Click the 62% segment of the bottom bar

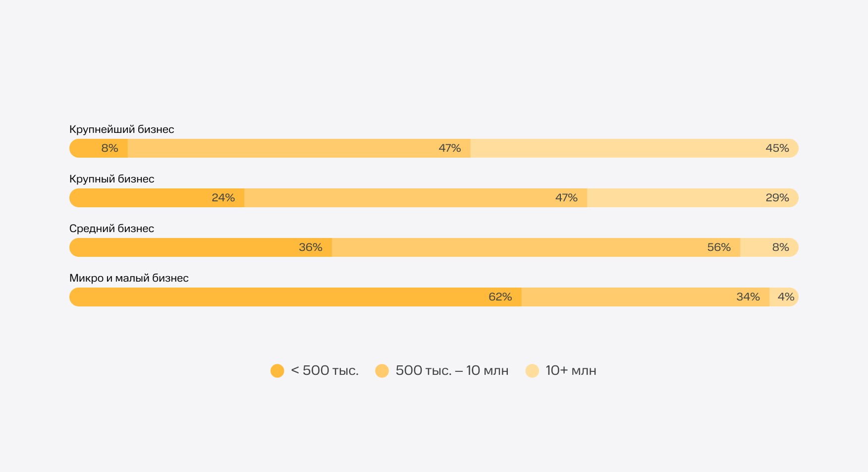point(295,297)
